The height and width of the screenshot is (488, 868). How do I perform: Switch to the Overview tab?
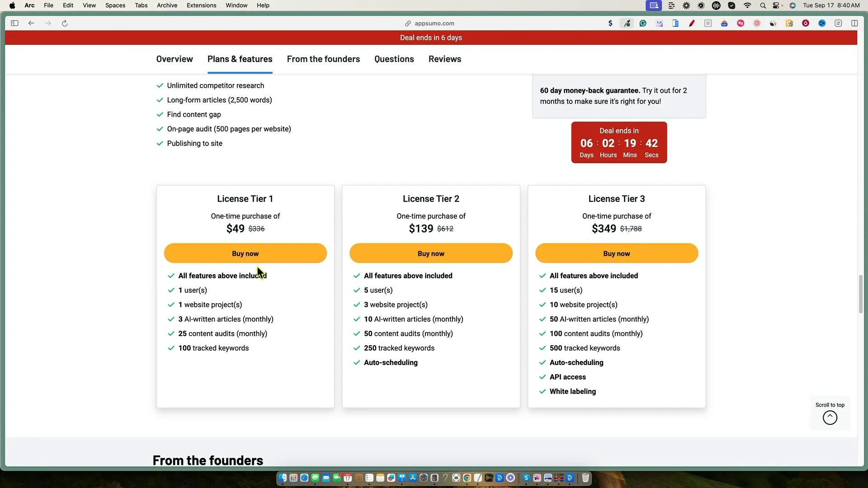point(175,59)
